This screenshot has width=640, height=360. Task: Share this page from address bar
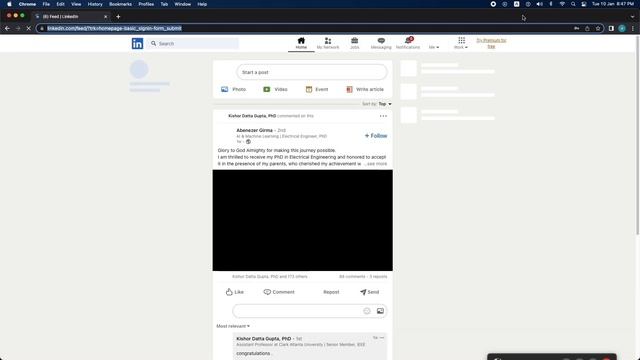587,28
